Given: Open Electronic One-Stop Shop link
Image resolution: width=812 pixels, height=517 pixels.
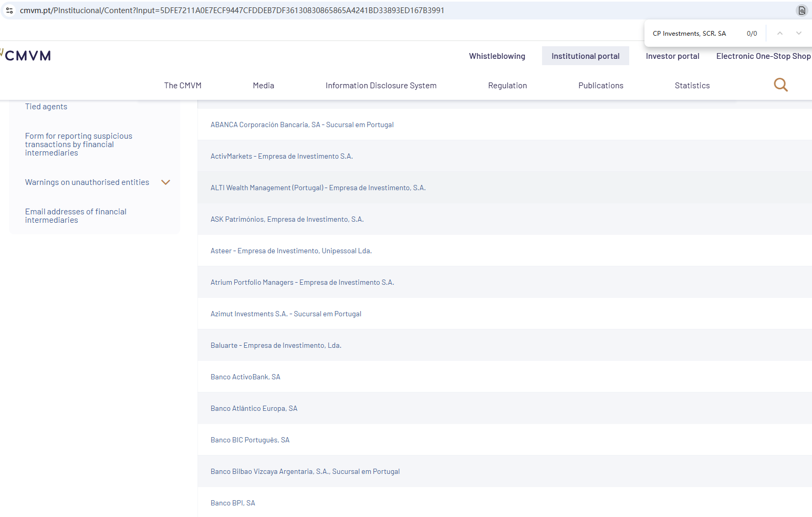Looking at the screenshot, I should pos(763,56).
